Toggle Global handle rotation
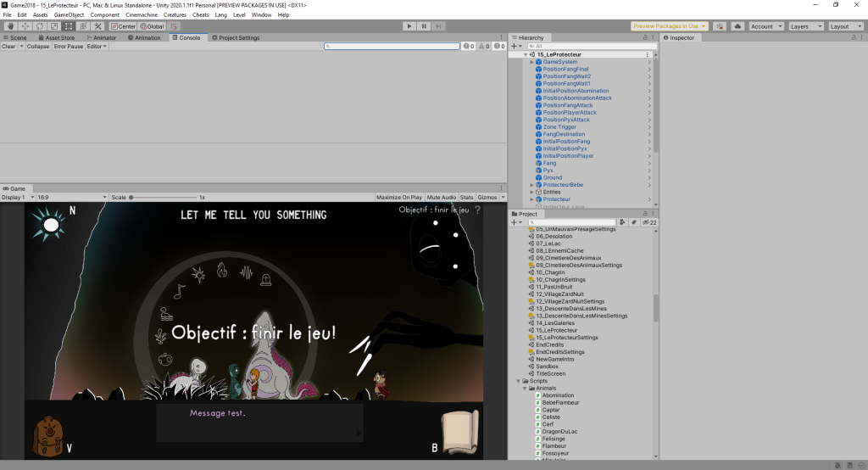The width and height of the screenshot is (868, 470). [152, 26]
